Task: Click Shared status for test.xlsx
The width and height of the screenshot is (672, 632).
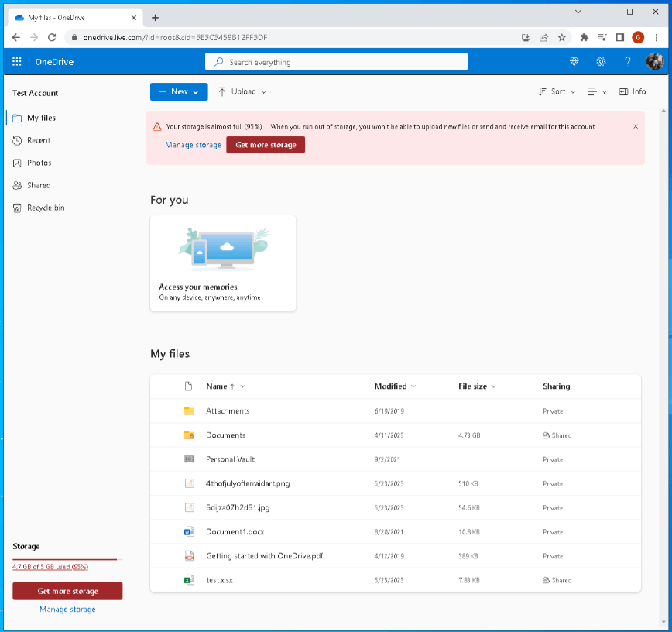Action: click(x=557, y=580)
